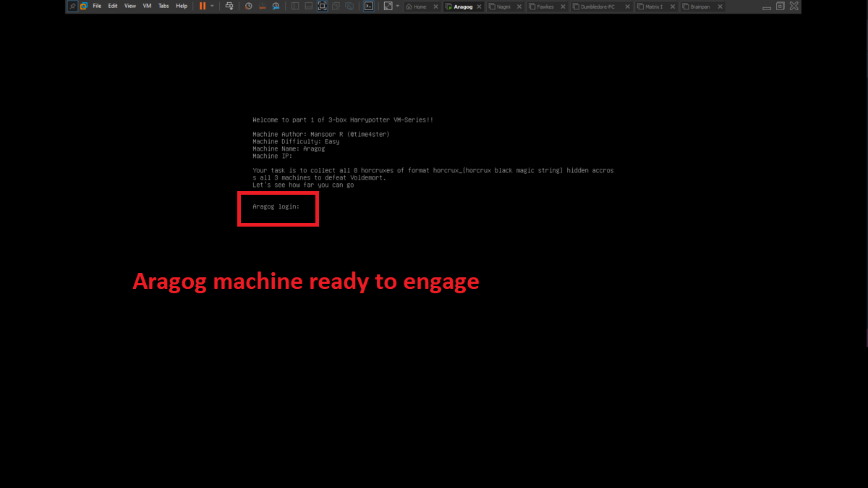Image resolution: width=868 pixels, height=488 pixels.
Task: Open the snapshot manager icon
Action: (x=276, y=6)
